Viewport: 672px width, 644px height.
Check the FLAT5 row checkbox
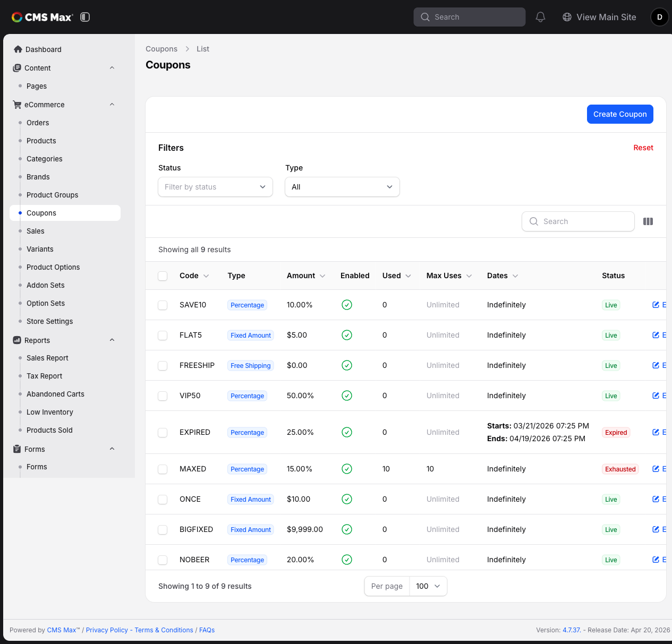pyautogui.click(x=163, y=336)
